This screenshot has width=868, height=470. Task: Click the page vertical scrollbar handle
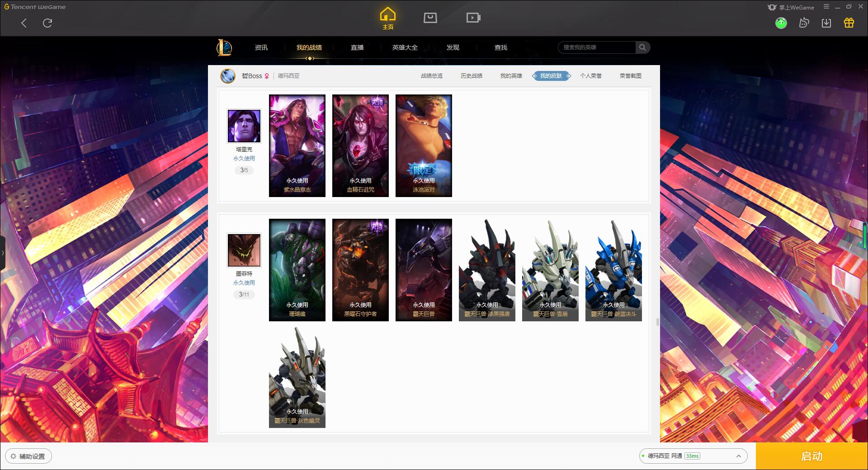pyautogui.click(x=657, y=322)
